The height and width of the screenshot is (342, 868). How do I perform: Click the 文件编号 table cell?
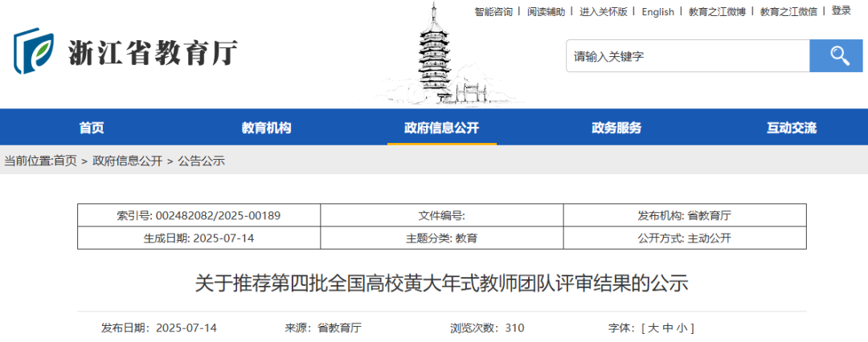[x=442, y=215]
